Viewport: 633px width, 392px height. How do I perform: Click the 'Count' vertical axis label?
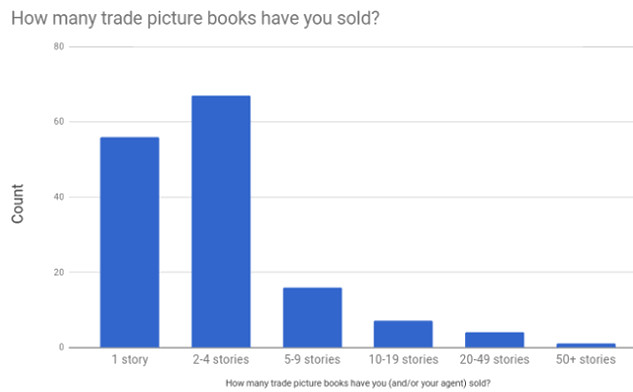[x=18, y=204]
